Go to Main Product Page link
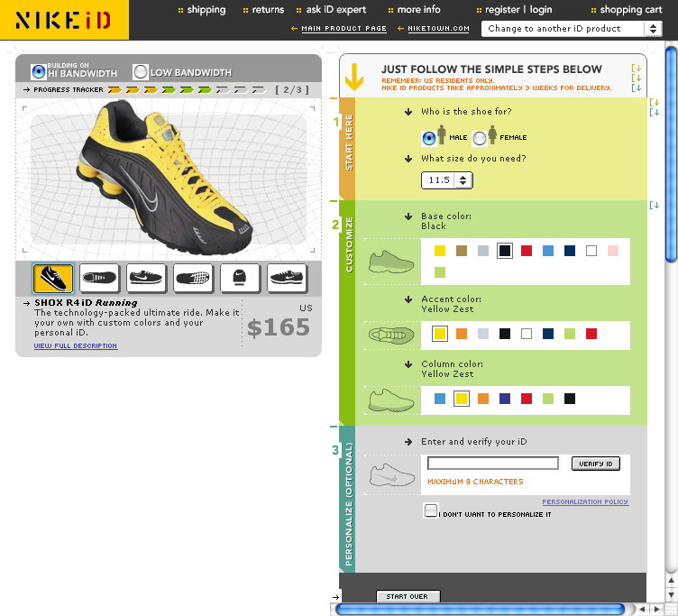678x616 pixels. [344, 29]
